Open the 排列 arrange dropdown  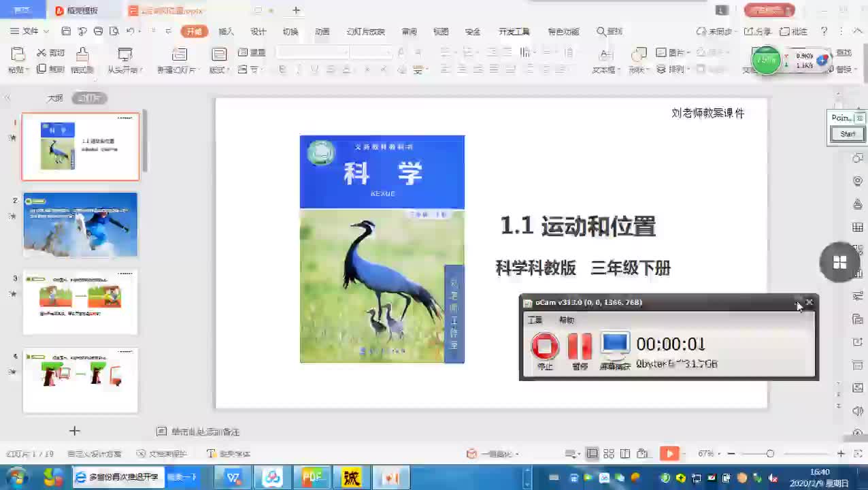click(673, 69)
